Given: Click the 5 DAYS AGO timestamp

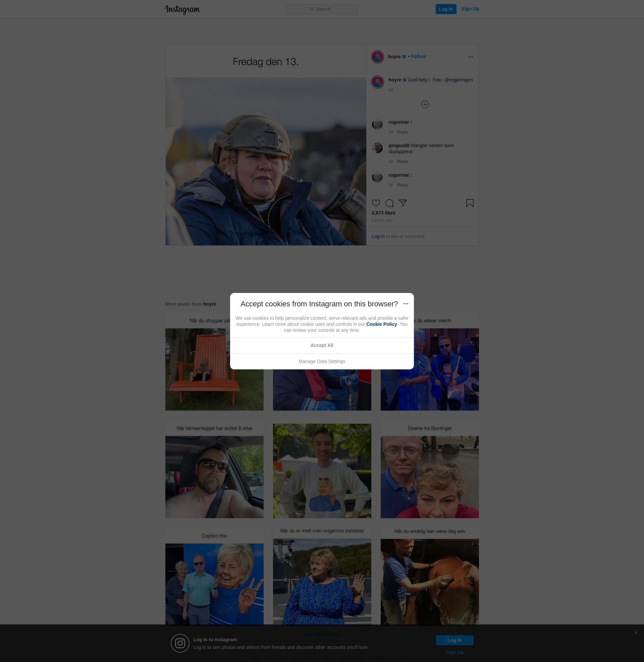Looking at the screenshot, I should pos(382,221).
